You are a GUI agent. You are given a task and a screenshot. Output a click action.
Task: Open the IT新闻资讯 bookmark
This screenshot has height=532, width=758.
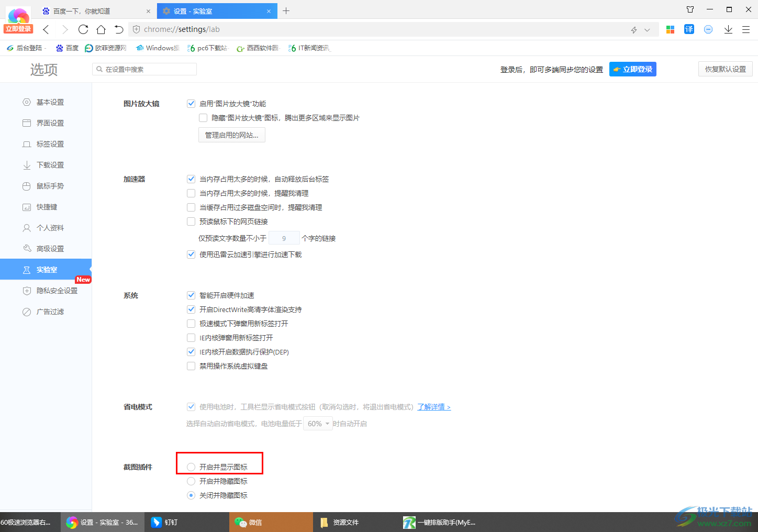[309, 48]
